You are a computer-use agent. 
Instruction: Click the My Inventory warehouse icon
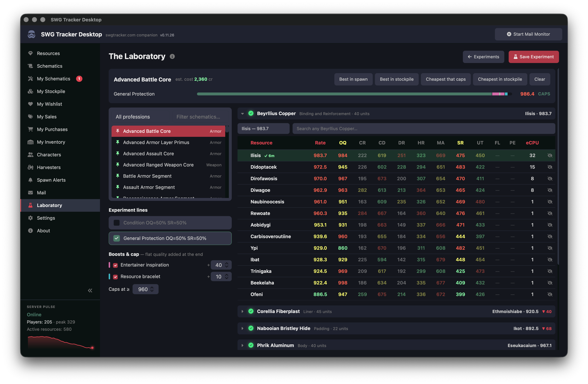coord(30,142)
